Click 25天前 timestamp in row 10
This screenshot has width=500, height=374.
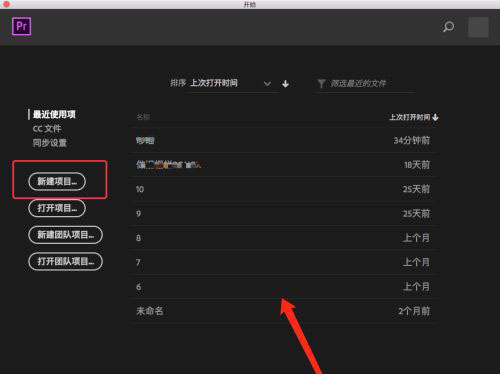coord(416,189)
